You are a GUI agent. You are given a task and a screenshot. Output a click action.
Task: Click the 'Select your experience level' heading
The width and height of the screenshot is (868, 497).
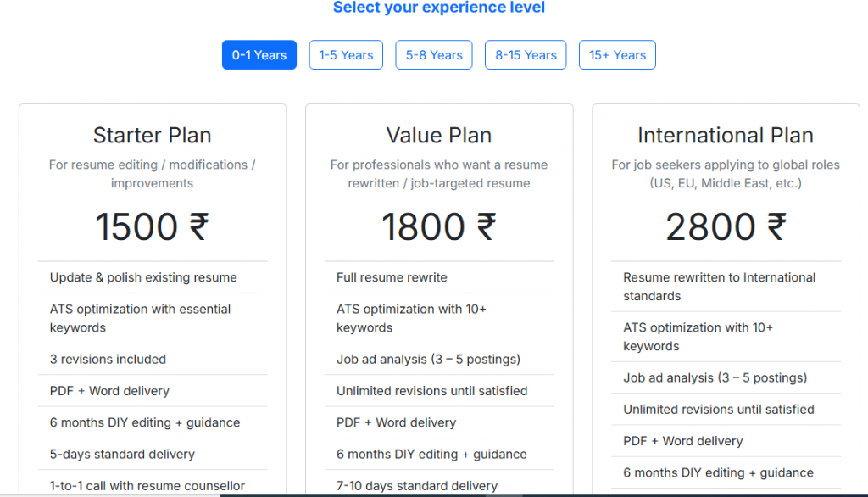(439, 8)
